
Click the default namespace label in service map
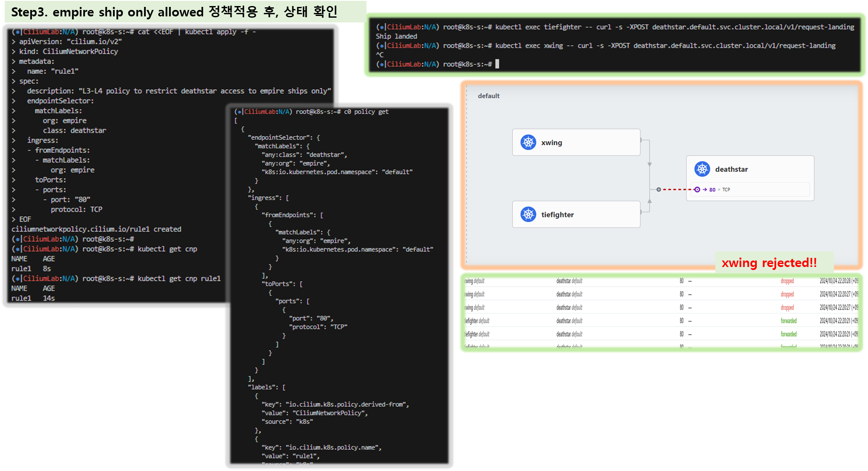click(x=489, y=96)
